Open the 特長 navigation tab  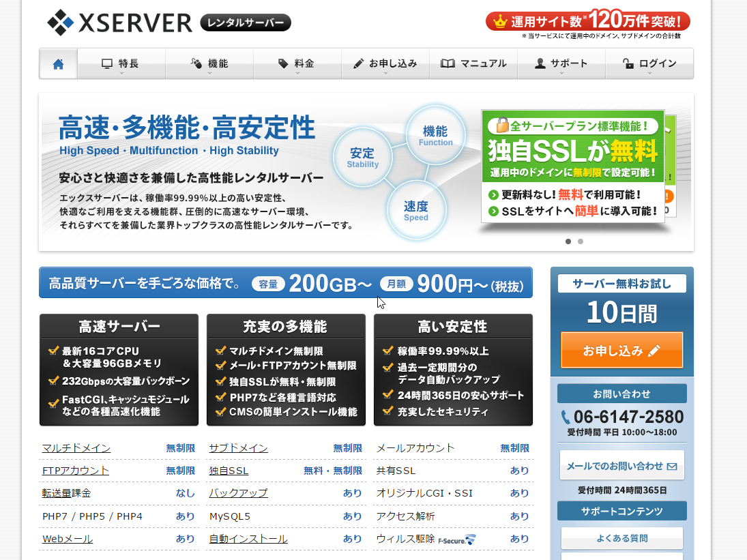[121, 64]
